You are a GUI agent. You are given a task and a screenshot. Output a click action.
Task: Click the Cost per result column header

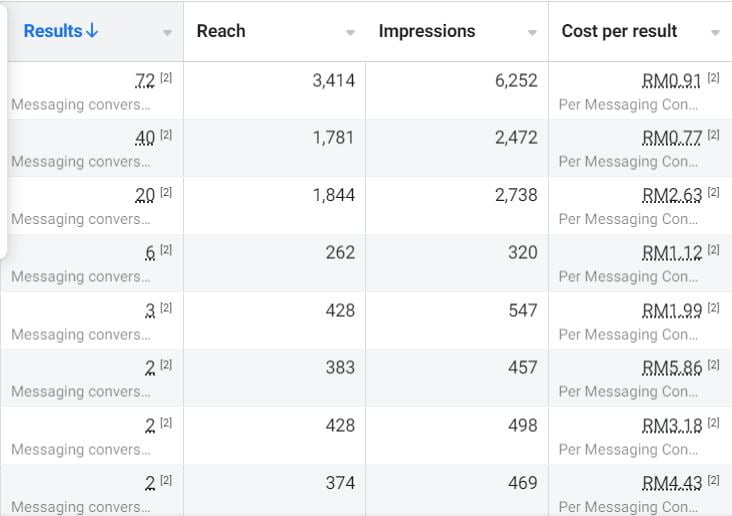coord(619,31)
